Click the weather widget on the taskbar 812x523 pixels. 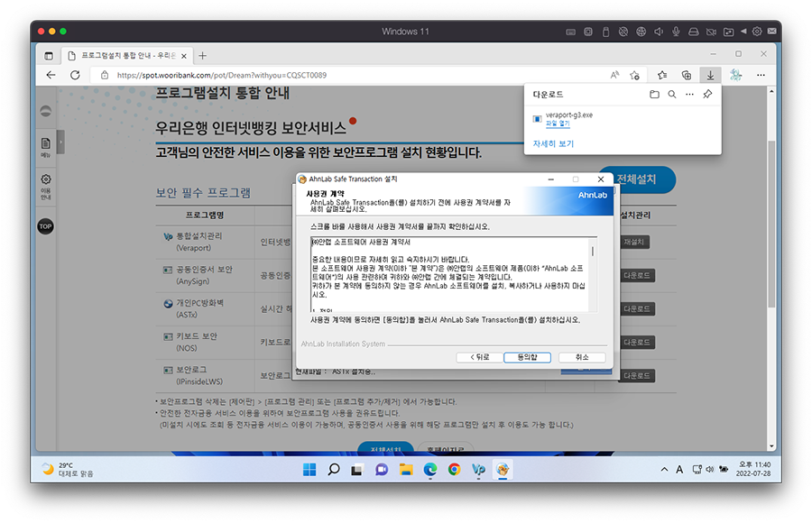pos(68,470)
